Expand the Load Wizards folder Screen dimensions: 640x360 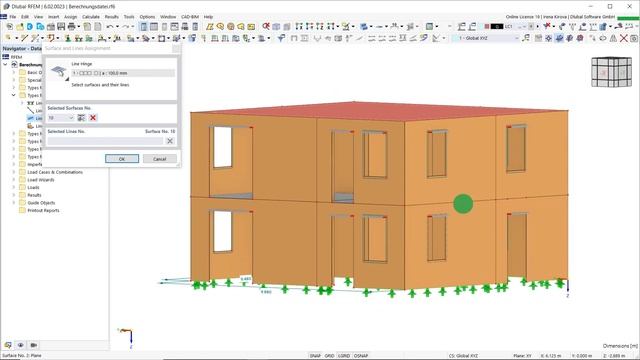pyautogui.click(x=13, y=180)
